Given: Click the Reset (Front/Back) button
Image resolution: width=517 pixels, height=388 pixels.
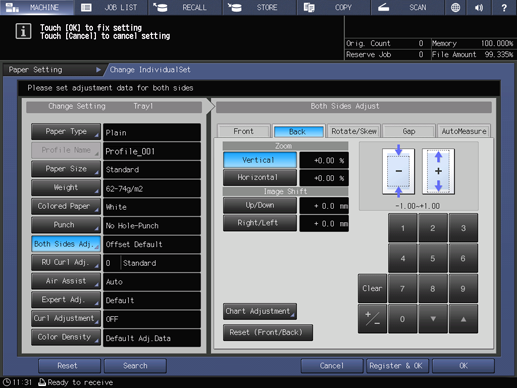Looking at the screenshot, I should [268, 333].
